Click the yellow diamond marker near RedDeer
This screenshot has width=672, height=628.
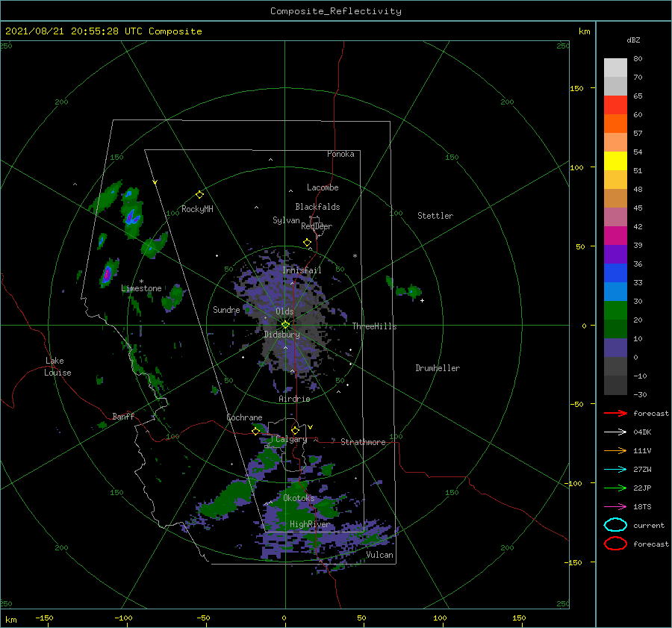pos(307,243)
